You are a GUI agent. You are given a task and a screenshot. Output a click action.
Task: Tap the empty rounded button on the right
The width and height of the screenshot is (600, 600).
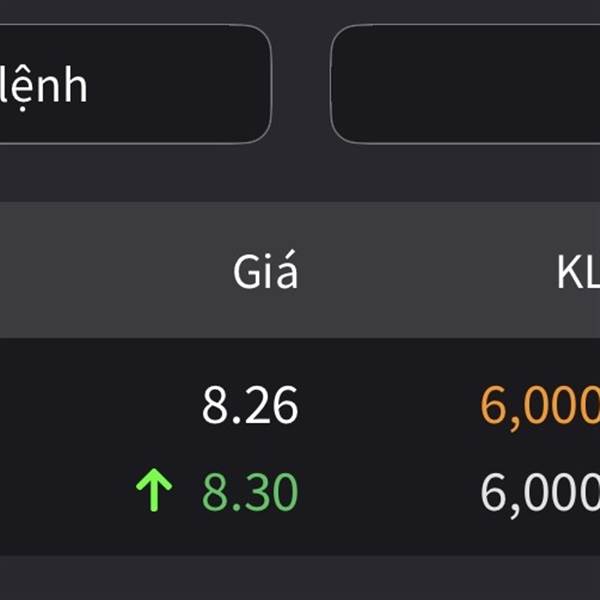(x=465, y=84)
